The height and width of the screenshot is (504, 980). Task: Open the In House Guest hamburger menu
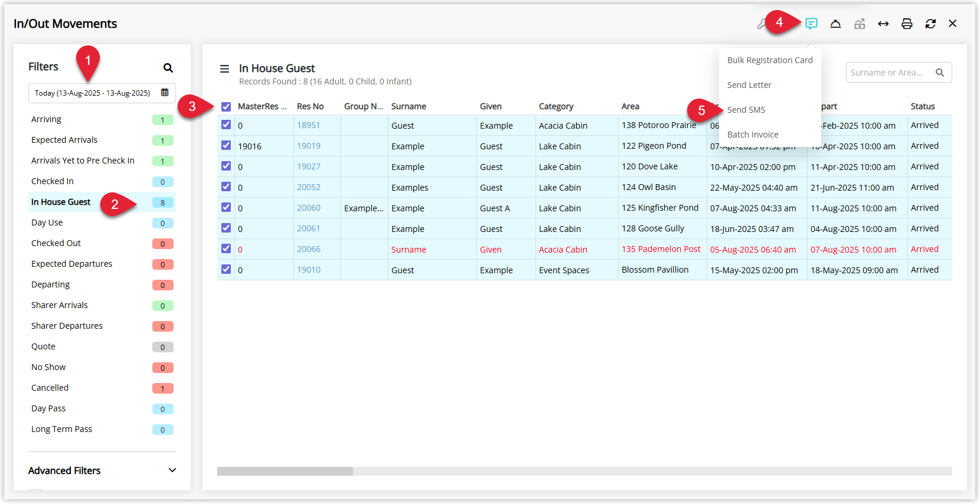(224, 69)
